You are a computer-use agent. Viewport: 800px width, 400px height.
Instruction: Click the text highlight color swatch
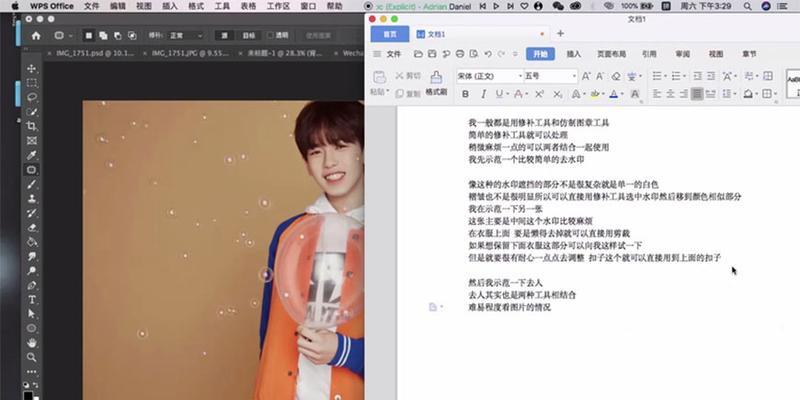pyautogui.click(x=594, y=94)
